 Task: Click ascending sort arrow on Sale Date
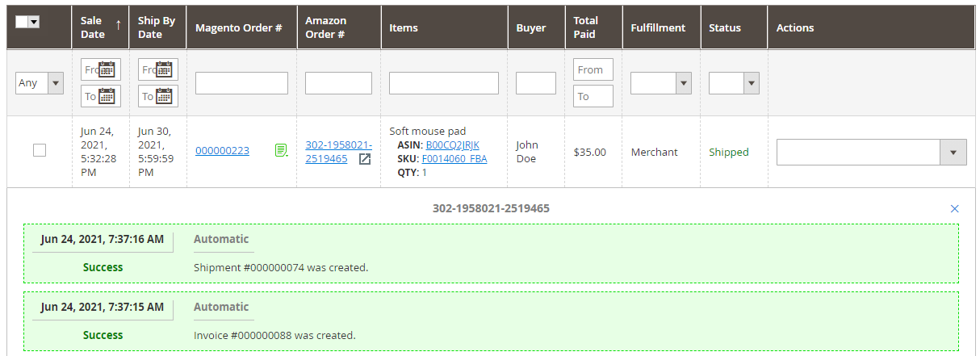[119, 25]
